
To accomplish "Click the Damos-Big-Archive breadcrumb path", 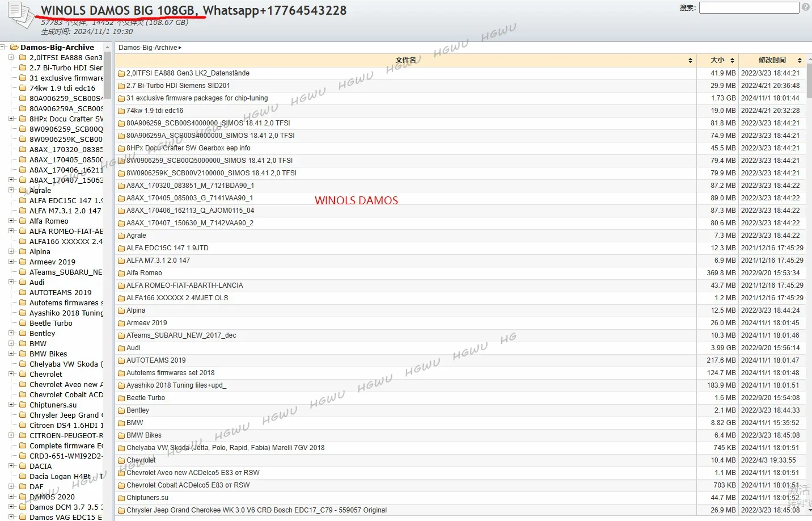I will (x=148, y=48).
